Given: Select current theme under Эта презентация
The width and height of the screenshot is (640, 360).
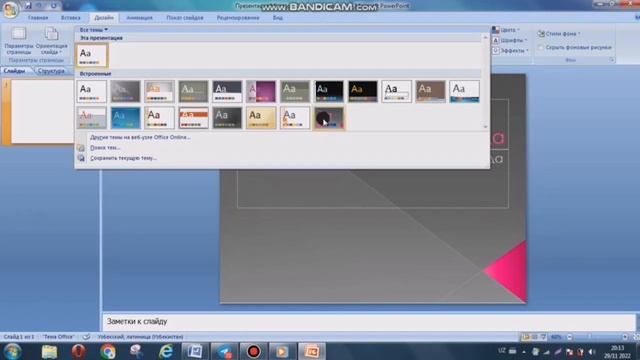Looking at the screenshot, I should pos(92,56).
